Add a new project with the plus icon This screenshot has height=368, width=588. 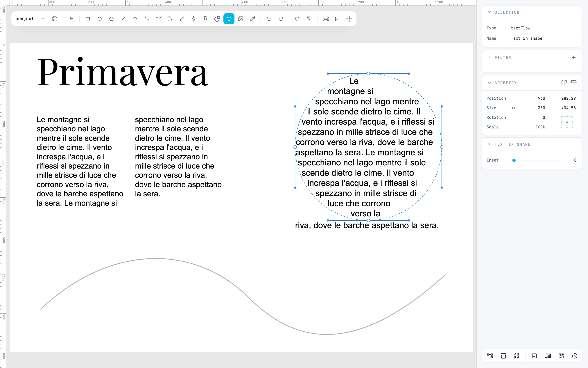tap(43, 19)
